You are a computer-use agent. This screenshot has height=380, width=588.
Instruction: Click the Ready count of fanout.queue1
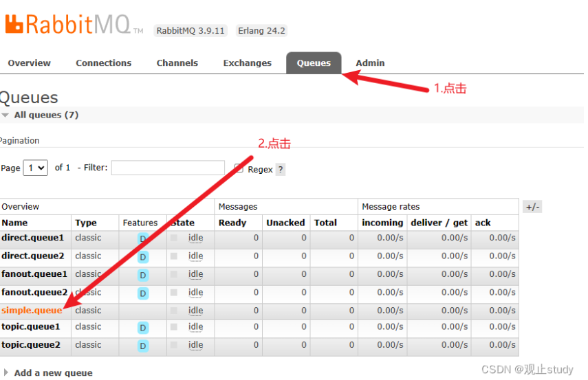pos(256,274)
